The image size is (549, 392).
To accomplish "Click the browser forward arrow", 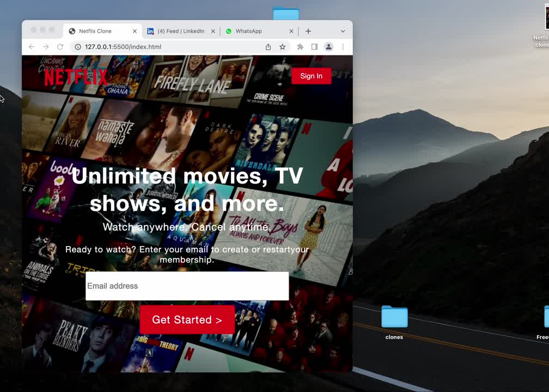I will (x=46, y=47).
